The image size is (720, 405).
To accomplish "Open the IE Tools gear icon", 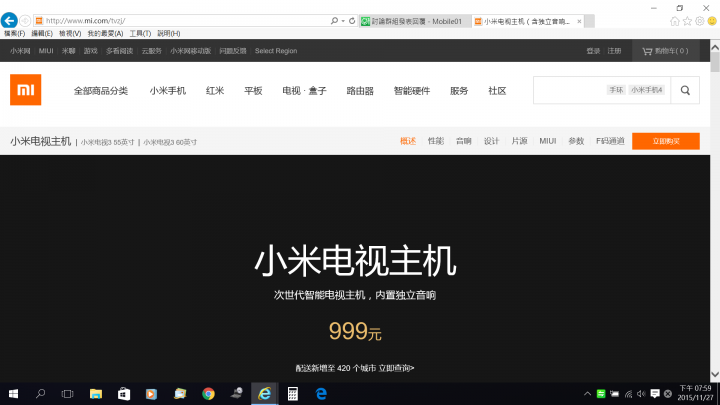I will coord(700,21).
